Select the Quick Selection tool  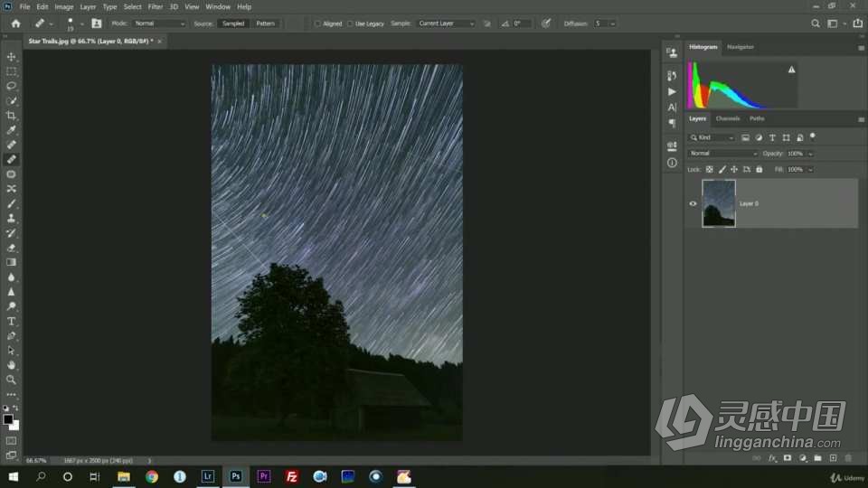(x=11, y=100)
